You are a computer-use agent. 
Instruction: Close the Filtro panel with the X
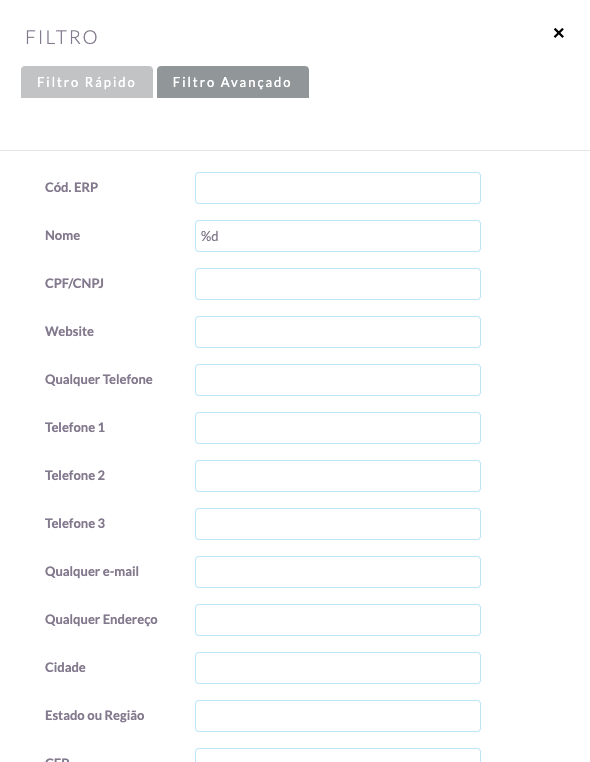pos(558,33)
